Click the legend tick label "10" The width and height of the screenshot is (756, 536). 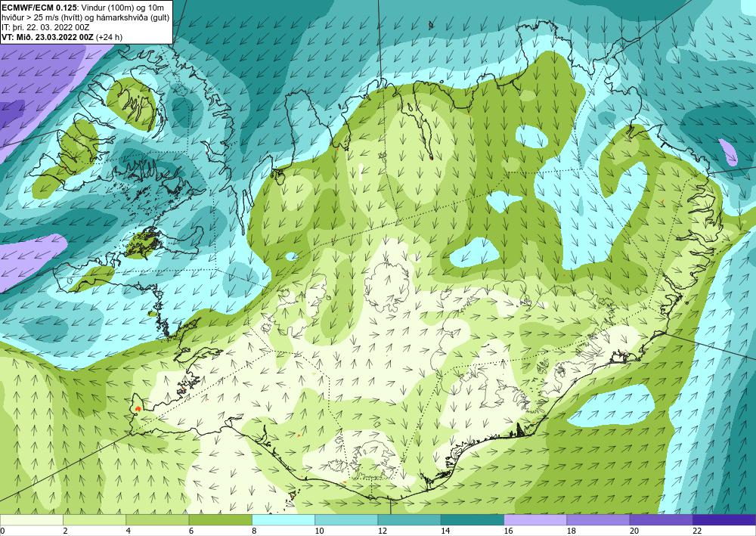(x=319, y=531)
